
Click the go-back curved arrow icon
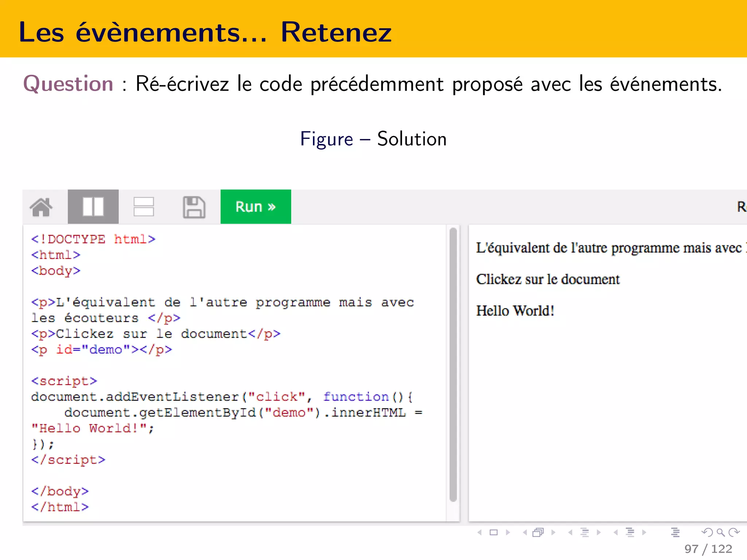tap(707, 533)
